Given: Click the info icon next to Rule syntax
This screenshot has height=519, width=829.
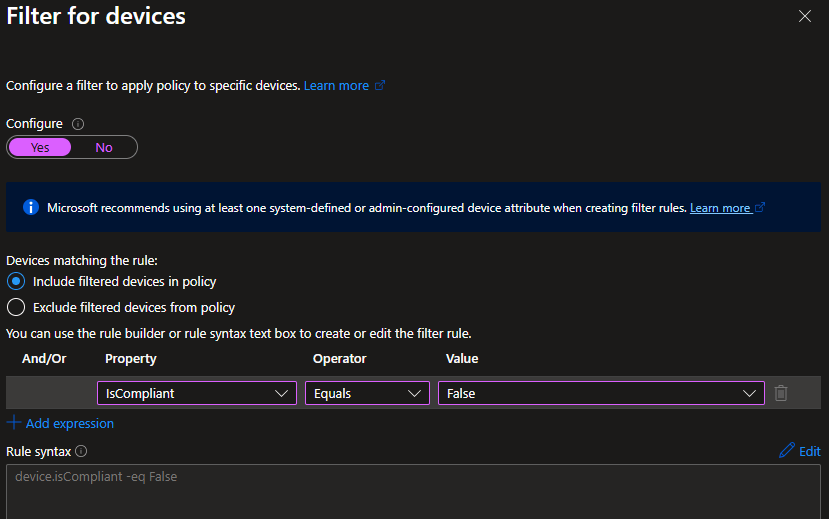Looking at the screenshot, I should tap(82, 452).
